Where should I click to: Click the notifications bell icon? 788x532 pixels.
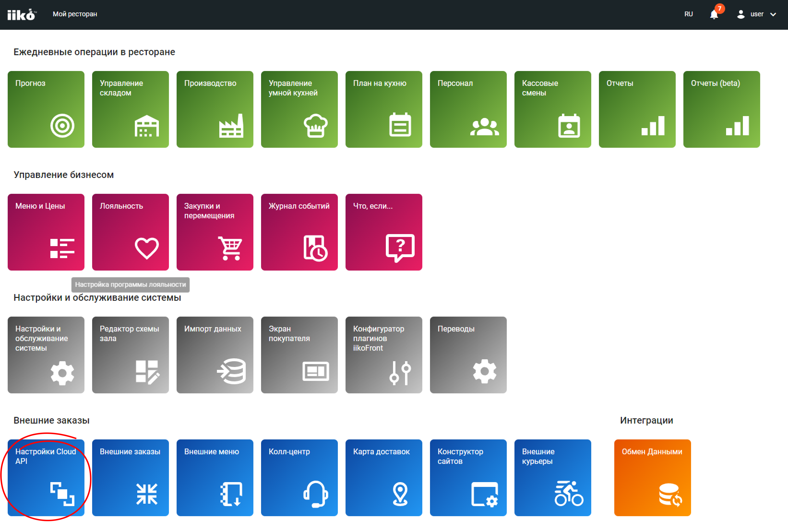714,15
